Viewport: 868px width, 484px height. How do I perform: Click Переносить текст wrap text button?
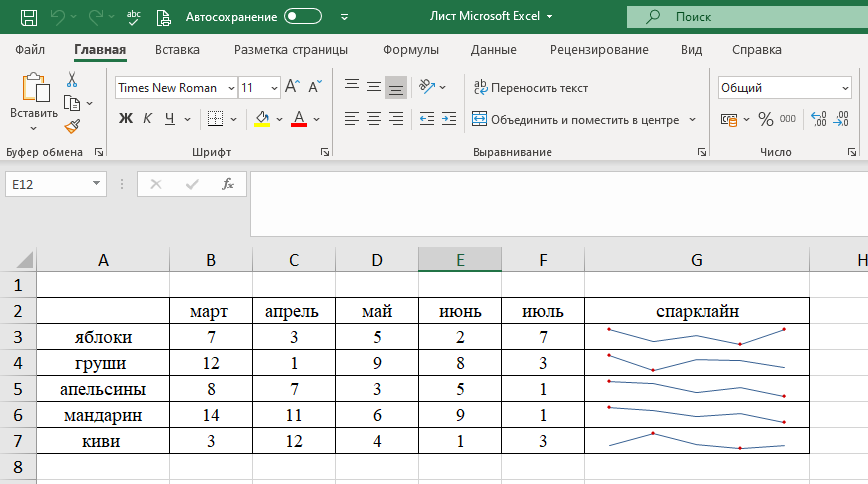(530, 87)
